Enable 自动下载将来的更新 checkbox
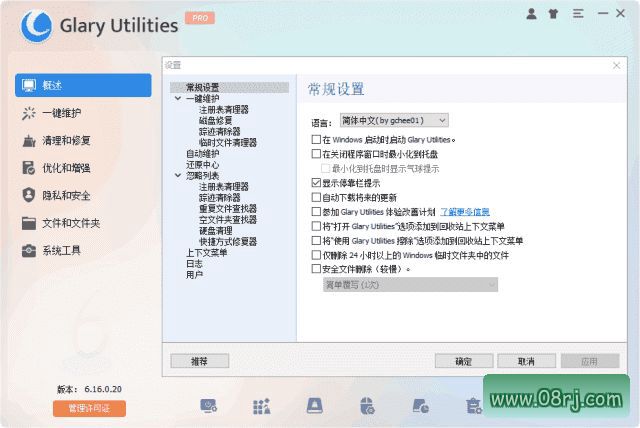 click(316, 197)
